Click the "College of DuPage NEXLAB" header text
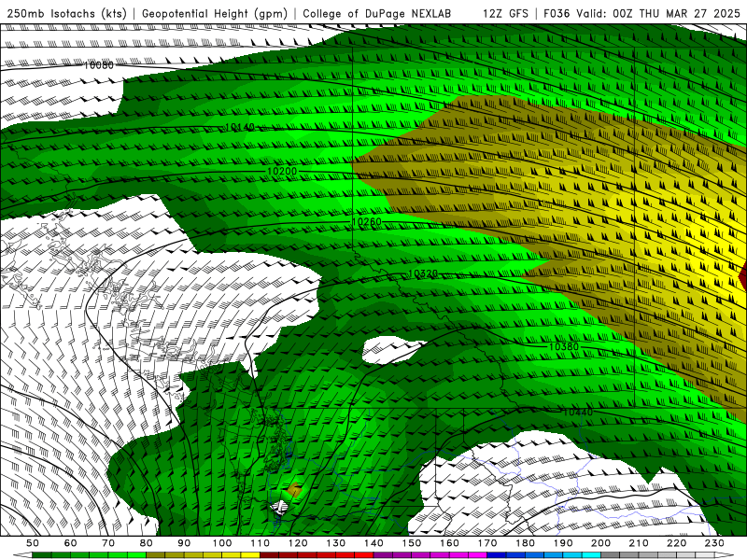Viewport: 747px width, 560px height. pos(377,14)
